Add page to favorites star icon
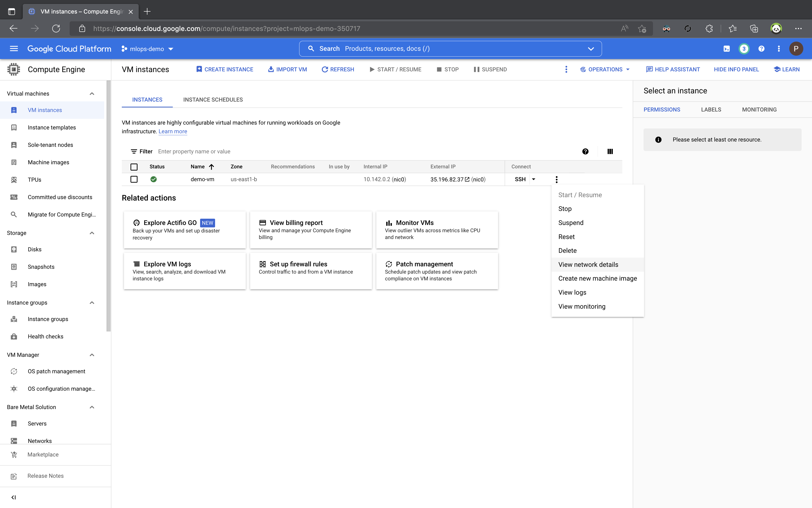Viewport: 812px width, 508px height. point(642,29)
